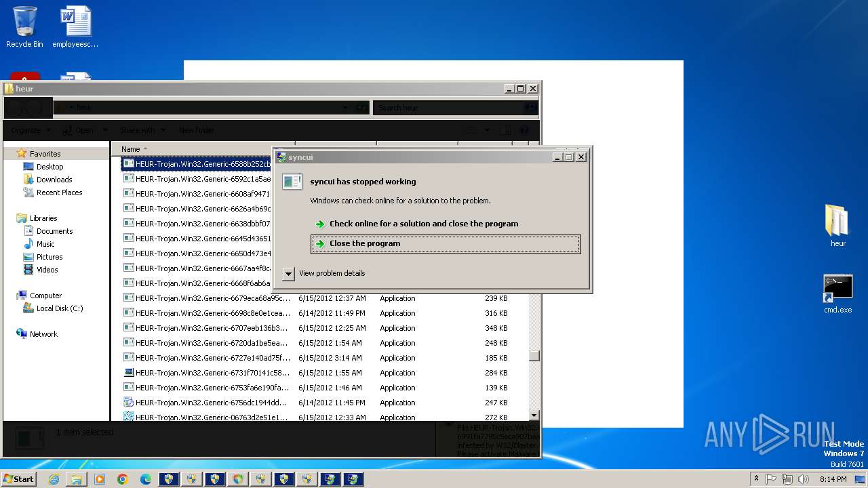
Task: Open Desktop in Favorites
Action: tap(50, 167)
